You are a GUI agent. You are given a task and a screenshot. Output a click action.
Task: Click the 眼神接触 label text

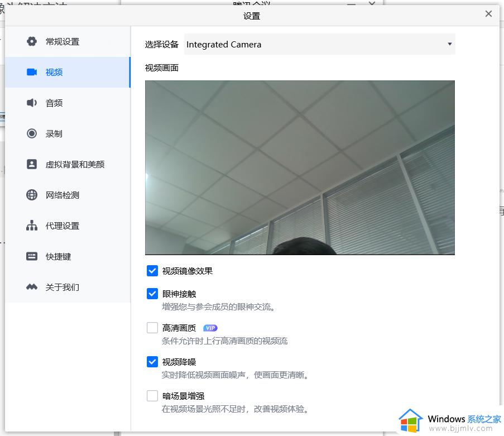pos(179,294)
